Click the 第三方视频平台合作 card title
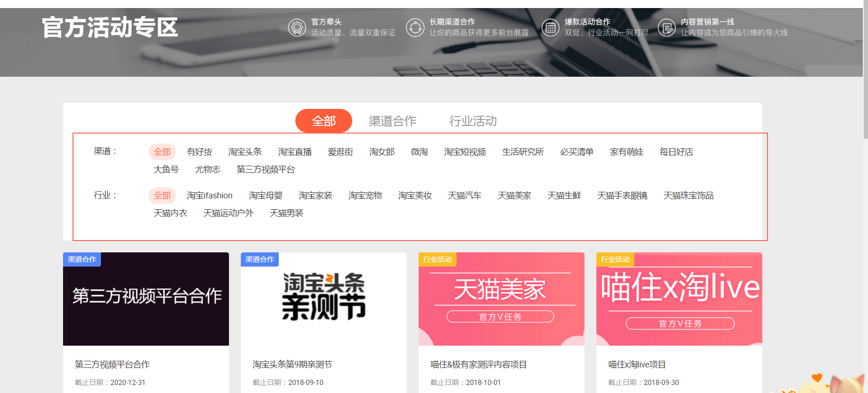The width and height of the screenshot is (868, 393). click(112, 364)
